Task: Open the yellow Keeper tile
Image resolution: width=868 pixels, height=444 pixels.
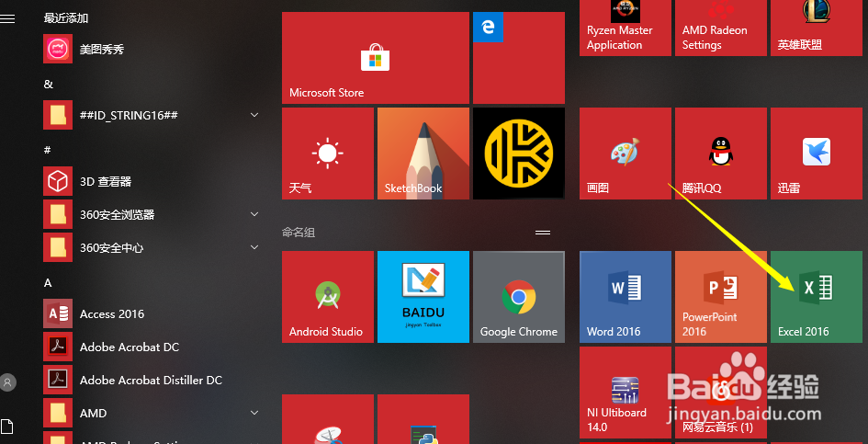Action: [519, 154]
